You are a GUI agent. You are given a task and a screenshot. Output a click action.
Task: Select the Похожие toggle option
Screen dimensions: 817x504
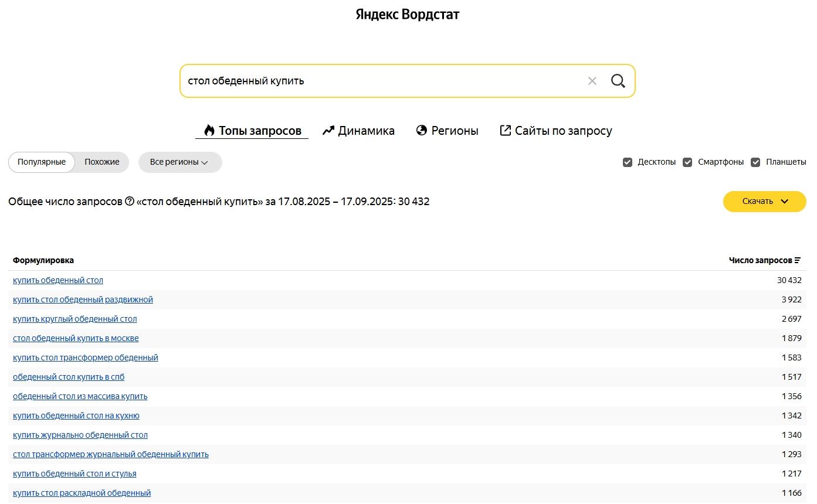(101, 162)
